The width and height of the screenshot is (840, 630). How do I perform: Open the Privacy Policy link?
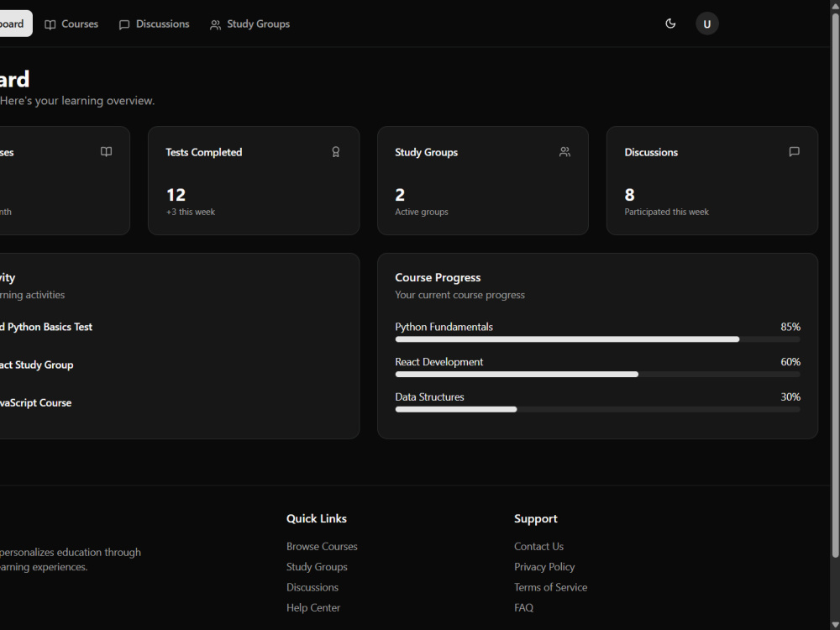click(544, 567)
